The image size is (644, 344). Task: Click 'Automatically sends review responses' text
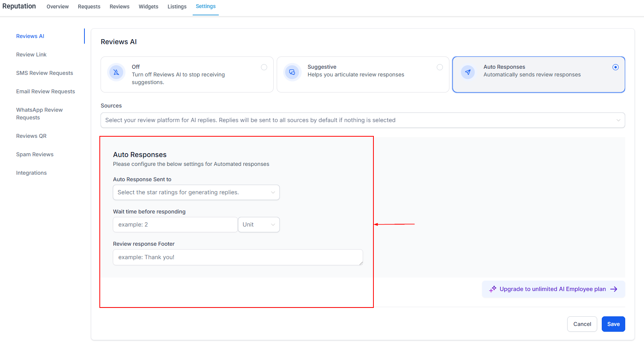click(x=532, y=74)
